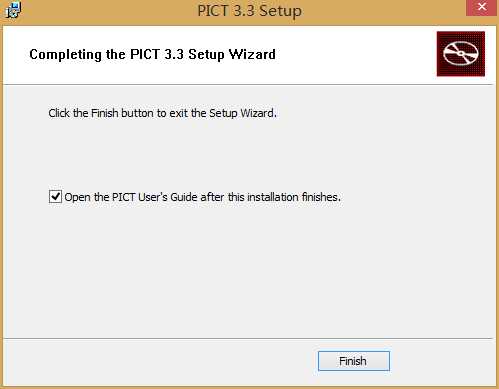Click the checkmark inside the User's Guide checkbox
The image size is (499, 389).
click(55, 196)
